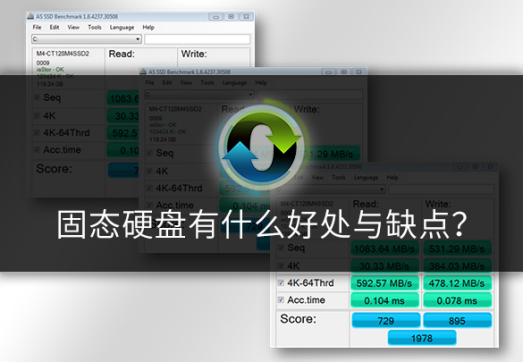523x362 pixels.
Task: Click M4-CT128M4SSD2 drive name in rearmost window
Action: (x=63, y=54)
